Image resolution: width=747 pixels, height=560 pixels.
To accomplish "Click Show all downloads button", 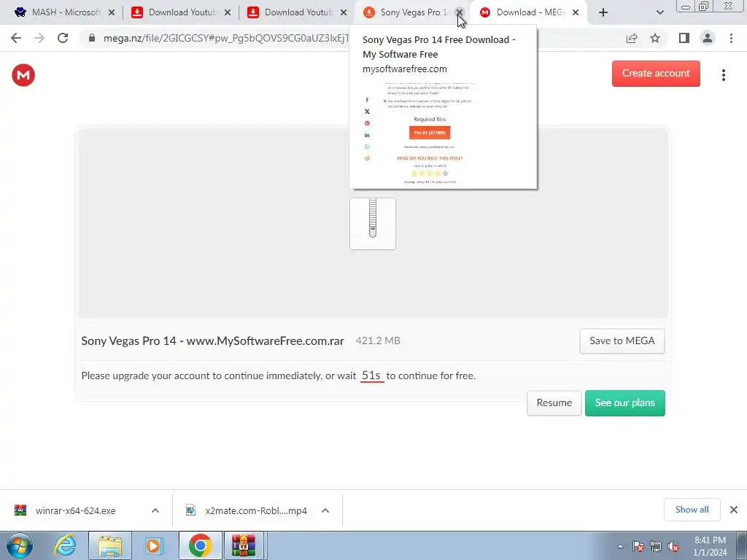I will [692, 510].
